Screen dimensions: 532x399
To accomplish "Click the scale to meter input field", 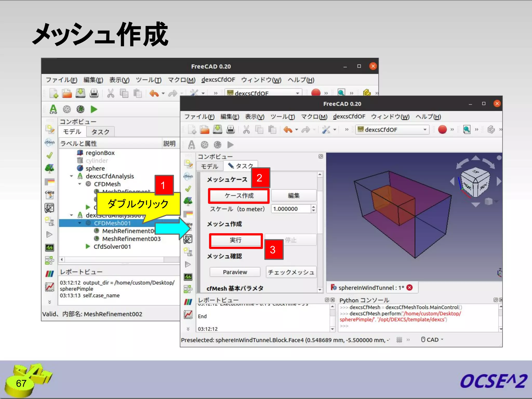I will [x=291, y=209].
